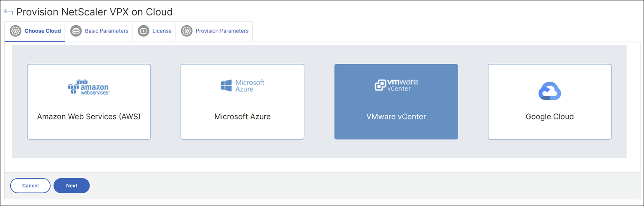Screen dimensions: 644x206
Task: Switch to the Choose Cloud tab
Action: click(x=42, y=31)
